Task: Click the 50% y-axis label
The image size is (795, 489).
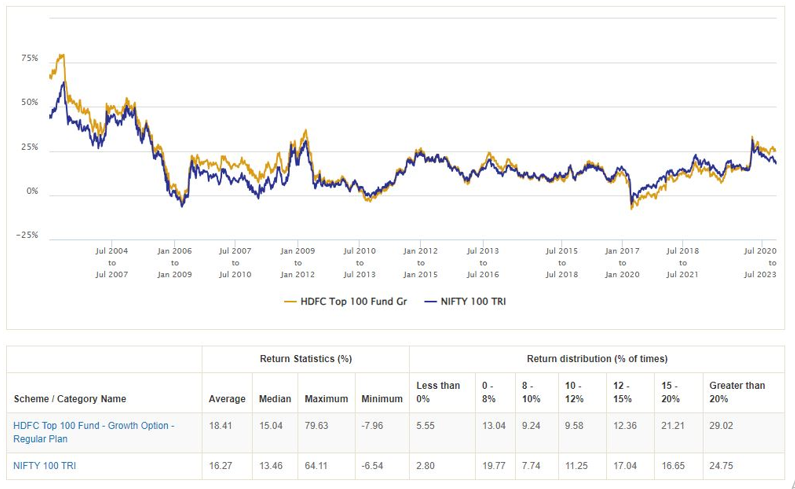Action: pos(30,102)
